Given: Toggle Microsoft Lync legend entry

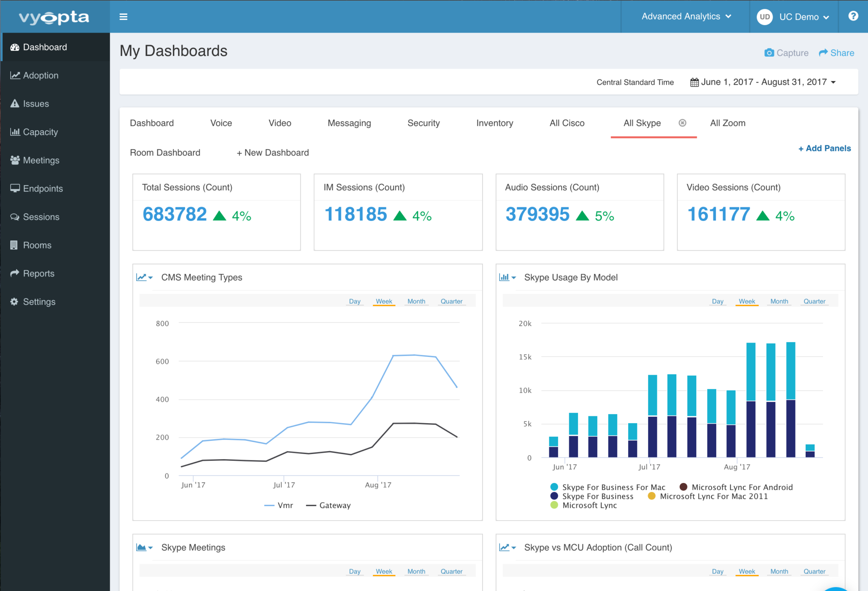Looking at the screenshot, I should pos(584,505).
